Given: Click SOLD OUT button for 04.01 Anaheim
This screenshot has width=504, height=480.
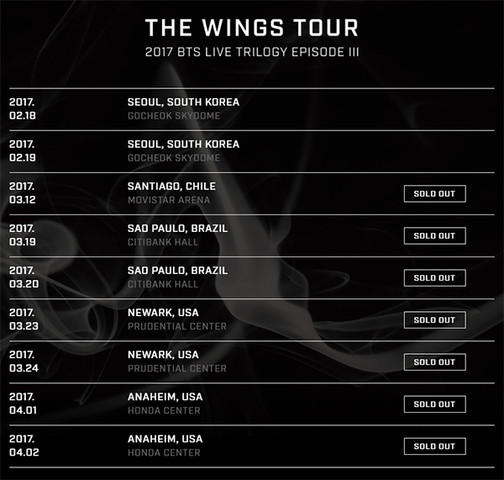Looking at the screenshot, I should click(435, 404).
